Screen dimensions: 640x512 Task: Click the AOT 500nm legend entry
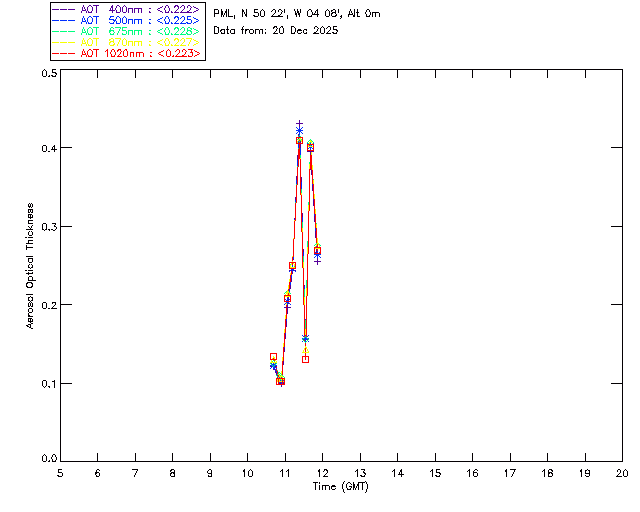pyautogui.click(x=126, y=20)
